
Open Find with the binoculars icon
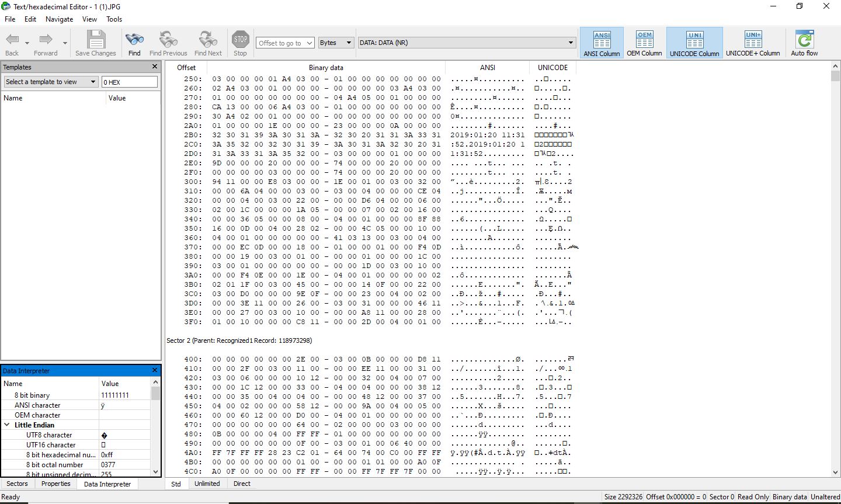tap(134, 40)
